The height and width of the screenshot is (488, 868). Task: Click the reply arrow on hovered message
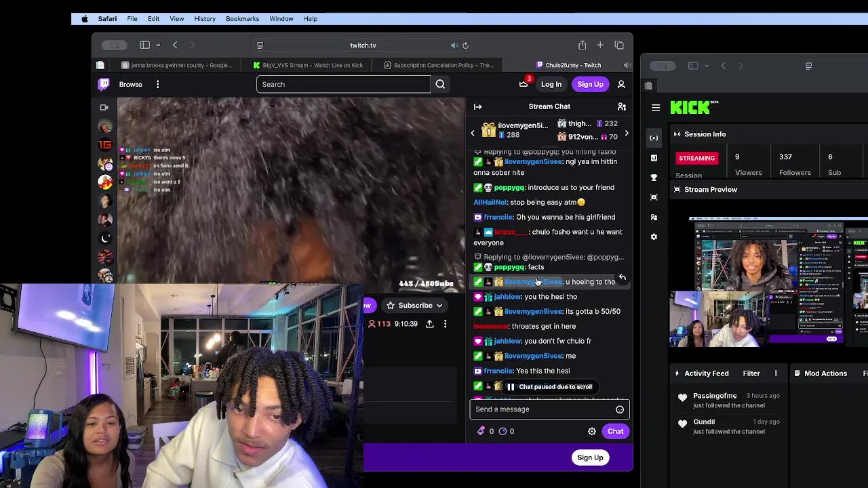click(622, 277)
